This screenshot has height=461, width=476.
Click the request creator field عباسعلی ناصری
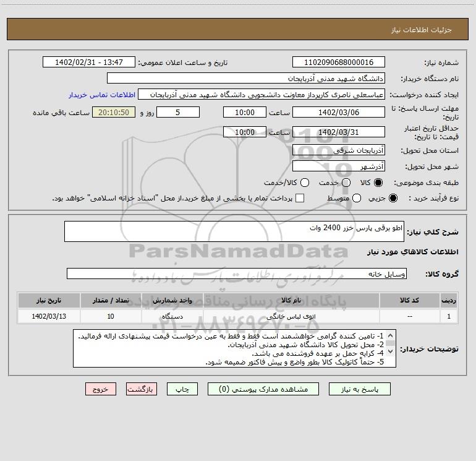pyautogui.click(x=261, y=95)
